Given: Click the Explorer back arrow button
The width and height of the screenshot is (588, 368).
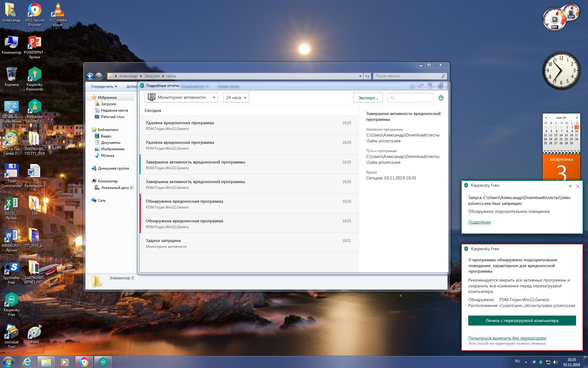Looking at the screenshot, I should point(90,76).
